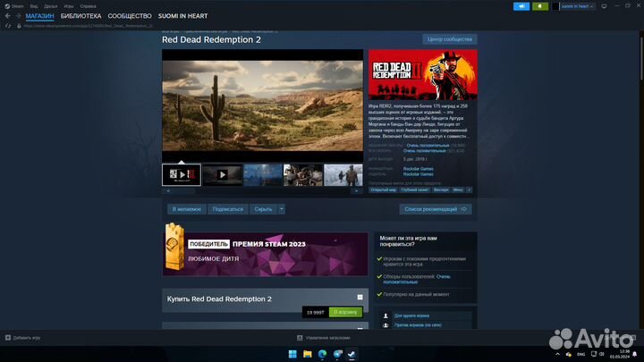The width and height of the screenshot is (644, 362).
Task: Select the first trailer thumbnail
Action: [182, 175]
